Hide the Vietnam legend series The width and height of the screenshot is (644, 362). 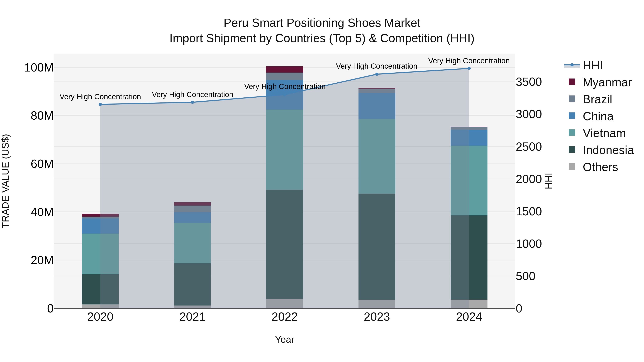click(x=597, y=133)
